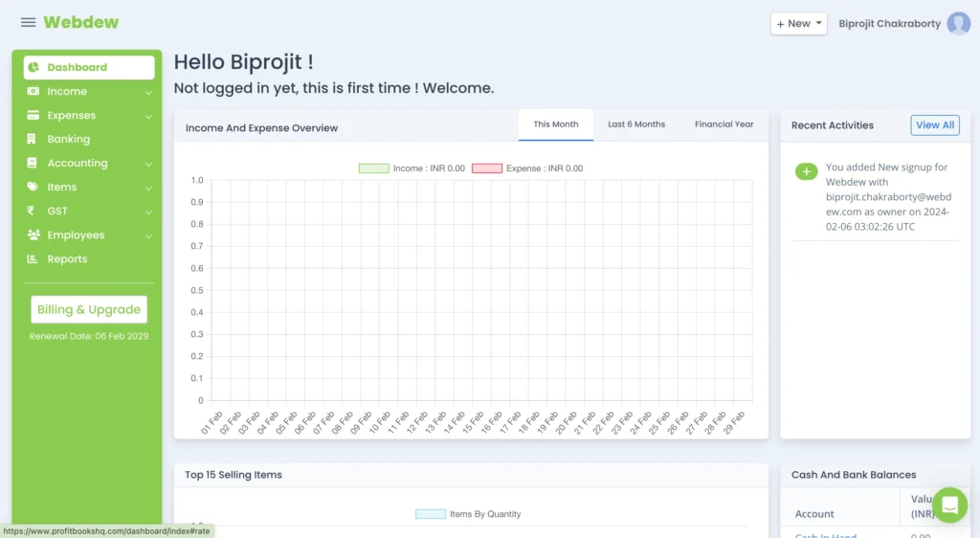Click the 'Not logged in yet' welcome text
Viewport: 980px width, 538px height.
click(x=334, y=88)
